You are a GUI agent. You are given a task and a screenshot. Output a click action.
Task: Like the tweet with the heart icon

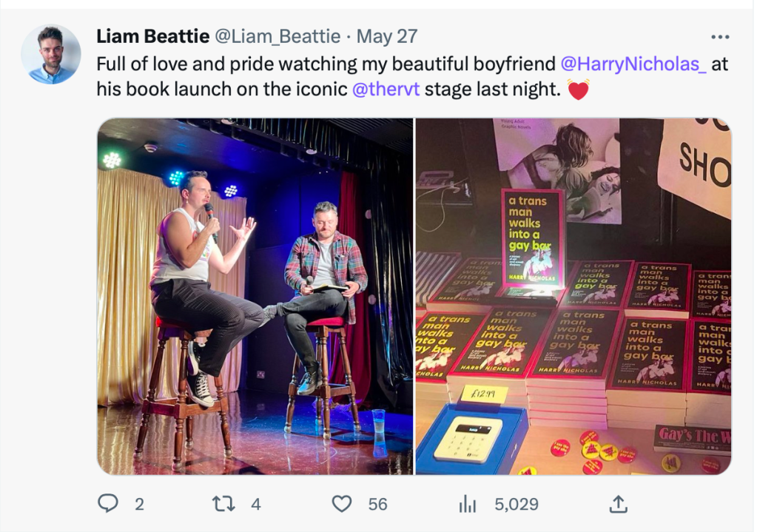[x=341, y=504]
